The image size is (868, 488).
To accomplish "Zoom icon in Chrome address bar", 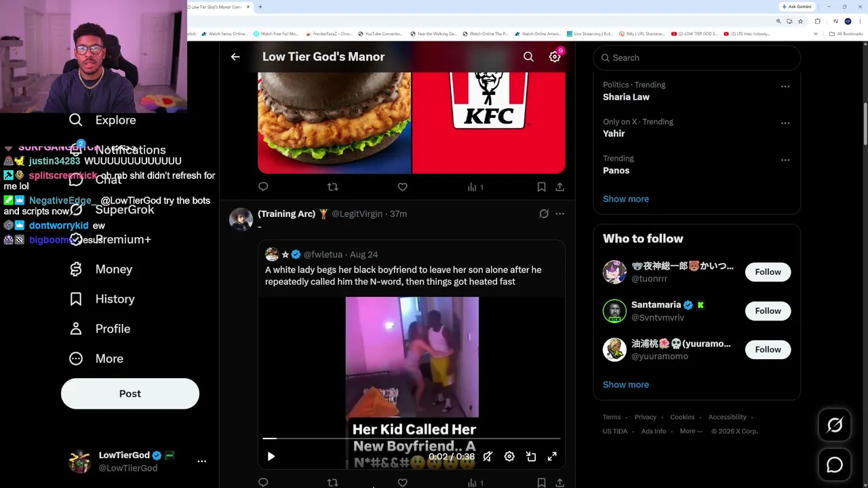I will (x=779, y=22).
